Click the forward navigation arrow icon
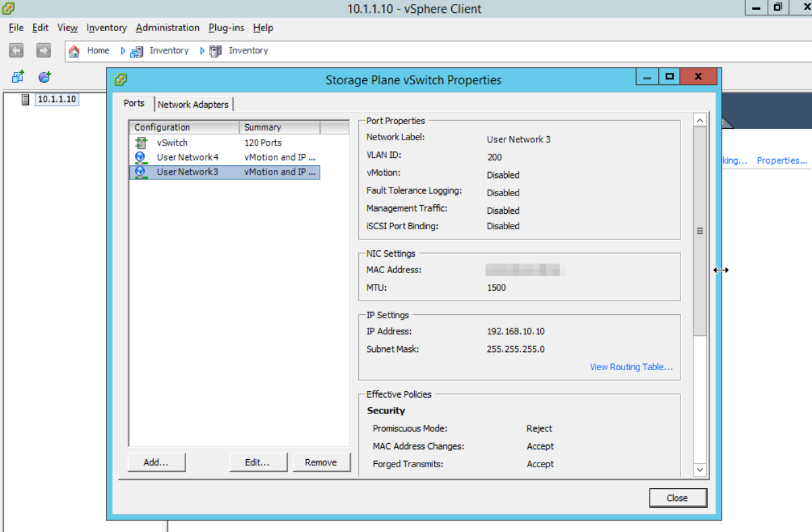 click(43, 50)
